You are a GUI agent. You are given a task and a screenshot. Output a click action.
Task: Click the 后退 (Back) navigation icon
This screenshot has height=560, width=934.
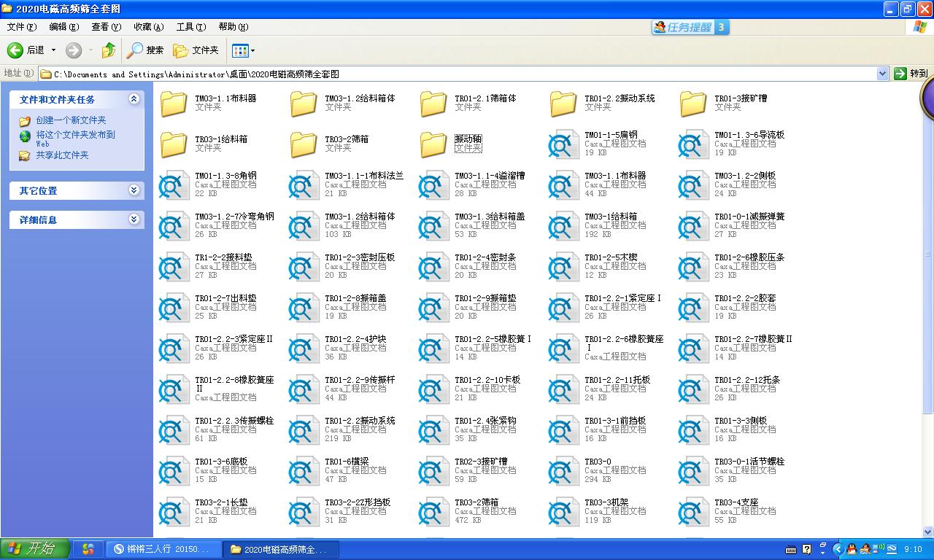pyautogui.click(x=16, y=50)
